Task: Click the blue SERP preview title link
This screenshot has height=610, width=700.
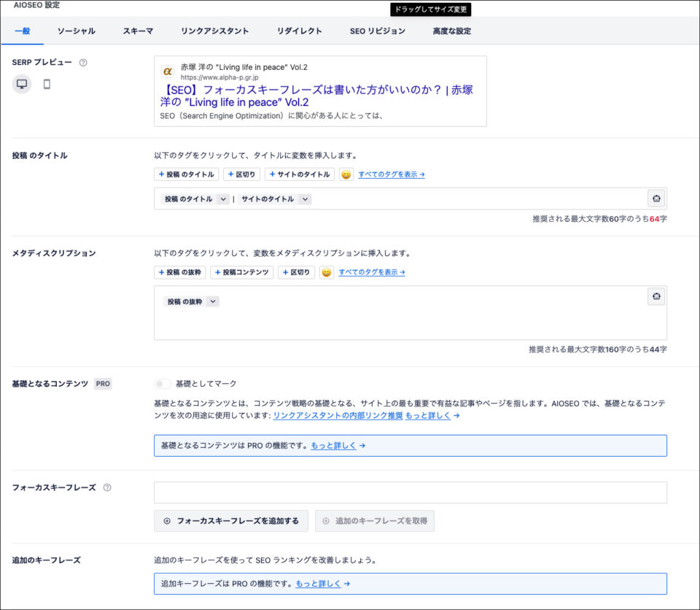Action: [316, 96]
